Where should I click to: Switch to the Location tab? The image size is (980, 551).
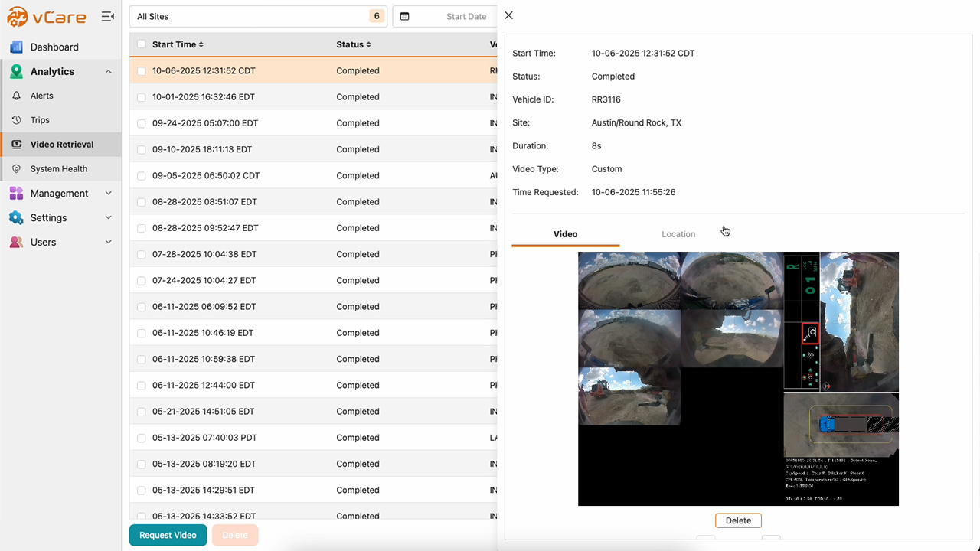pyautogui.click(x=678, y=234)
